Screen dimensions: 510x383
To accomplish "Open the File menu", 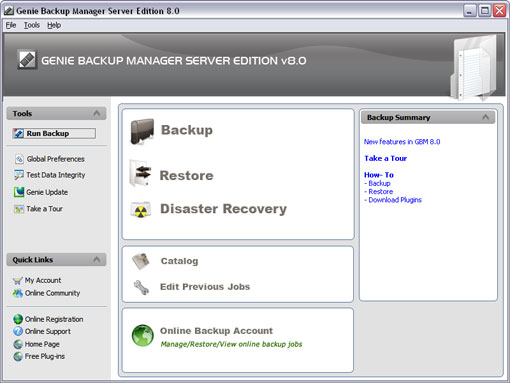I will click(x=11, y=25).
